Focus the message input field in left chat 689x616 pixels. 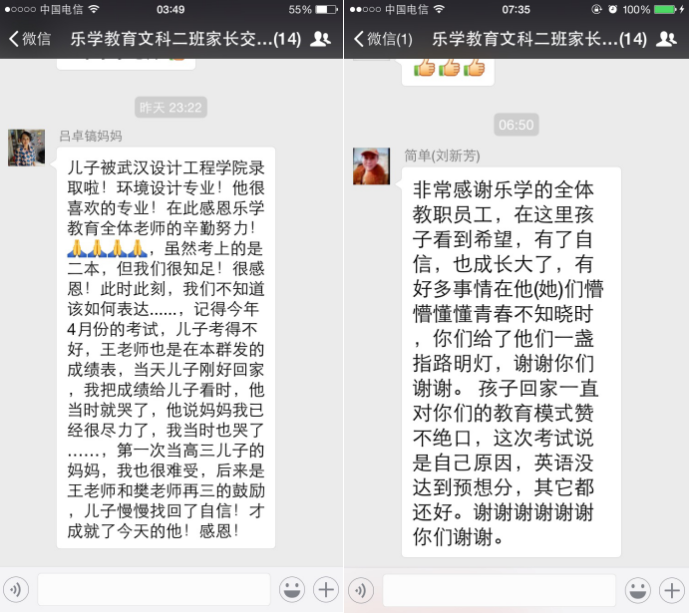154,590
